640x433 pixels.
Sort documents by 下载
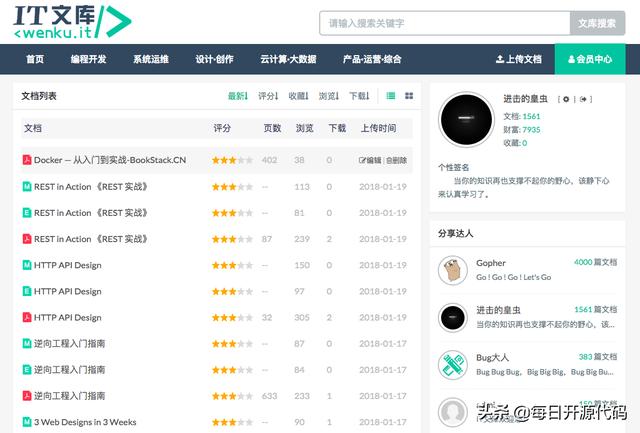pos(359,96)
